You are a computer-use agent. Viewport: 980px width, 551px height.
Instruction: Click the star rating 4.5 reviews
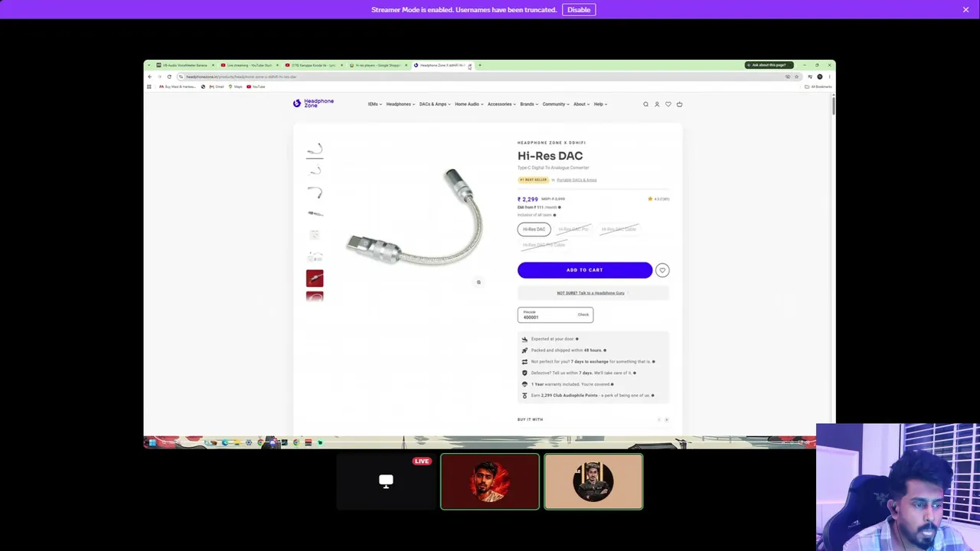click(x=658, y=199)
